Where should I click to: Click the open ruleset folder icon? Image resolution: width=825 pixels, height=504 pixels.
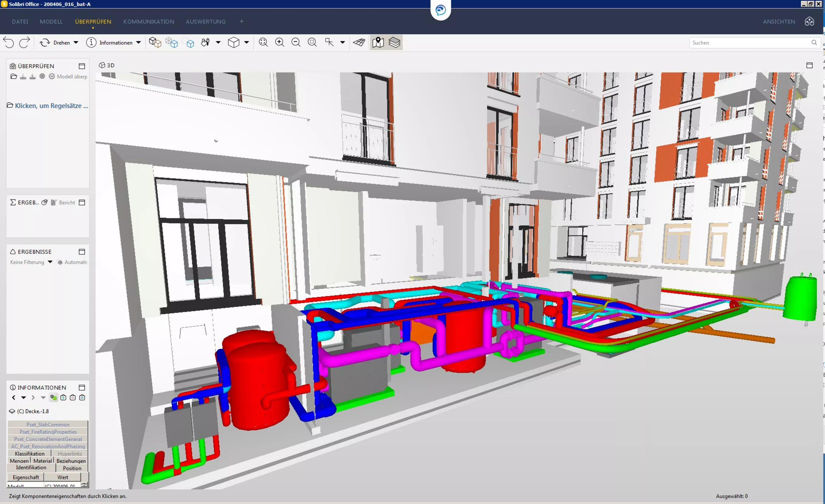(14, 76)
